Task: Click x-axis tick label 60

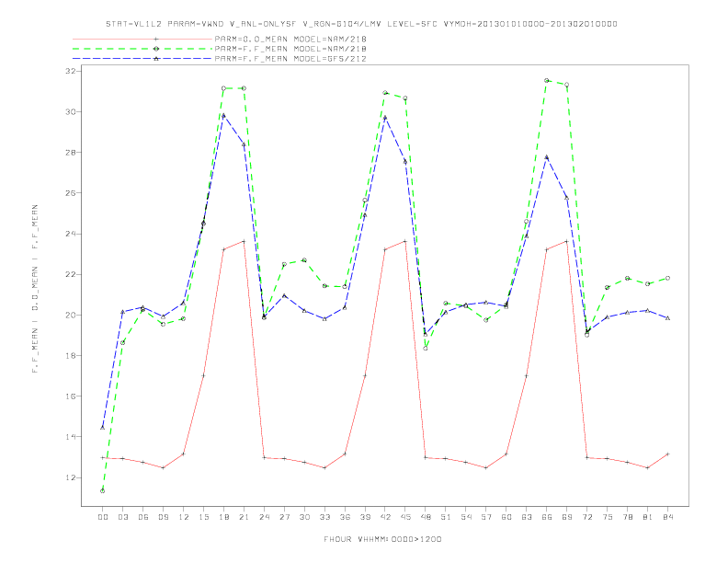Action: tap(506, 517)
